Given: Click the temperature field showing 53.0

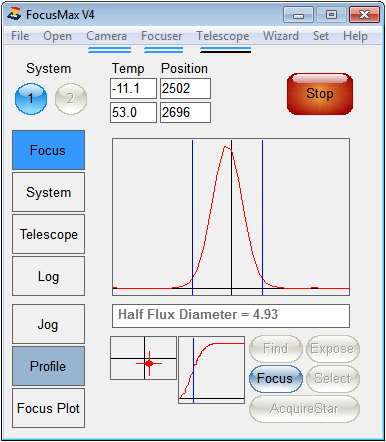Looking at the screenshot, I should click(x=133, y=113).
